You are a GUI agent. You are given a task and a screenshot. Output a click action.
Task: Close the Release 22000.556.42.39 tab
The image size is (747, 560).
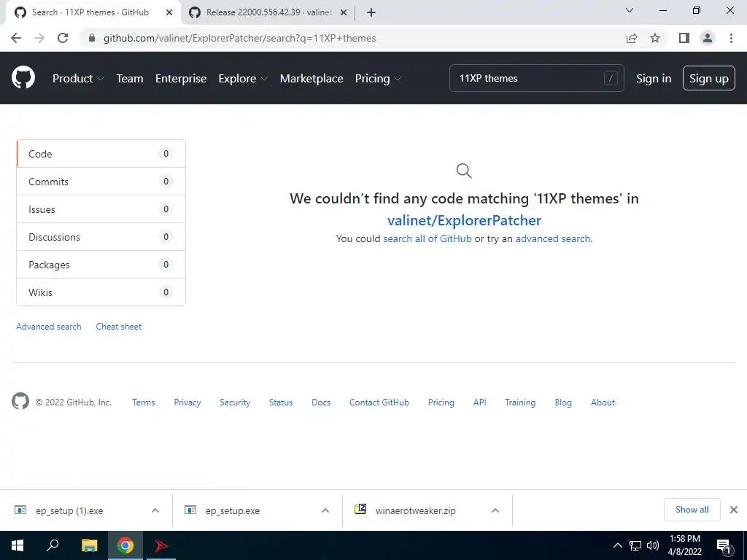click(x=344, y=12)
